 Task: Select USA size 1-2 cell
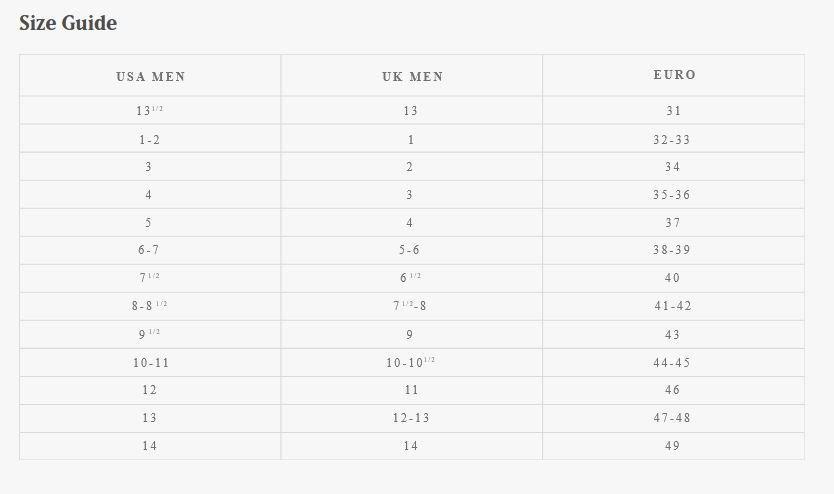pos(151,139)
